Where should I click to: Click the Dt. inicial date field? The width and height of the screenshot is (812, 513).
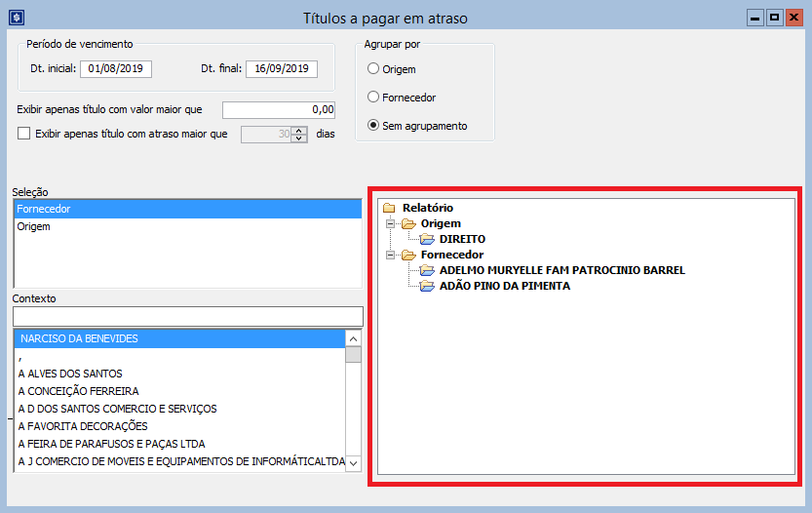click(x=116, y=68)
